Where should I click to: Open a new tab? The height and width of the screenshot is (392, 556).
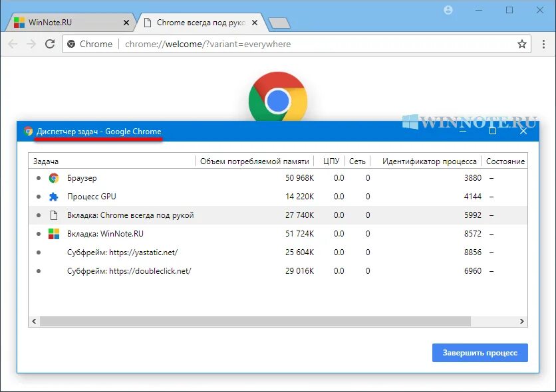click(279, 23)
